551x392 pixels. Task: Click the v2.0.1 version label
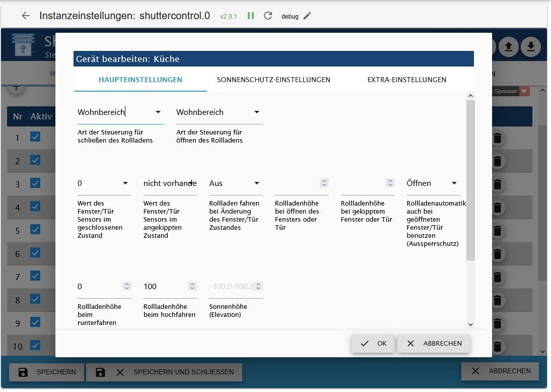click(229, 17)
